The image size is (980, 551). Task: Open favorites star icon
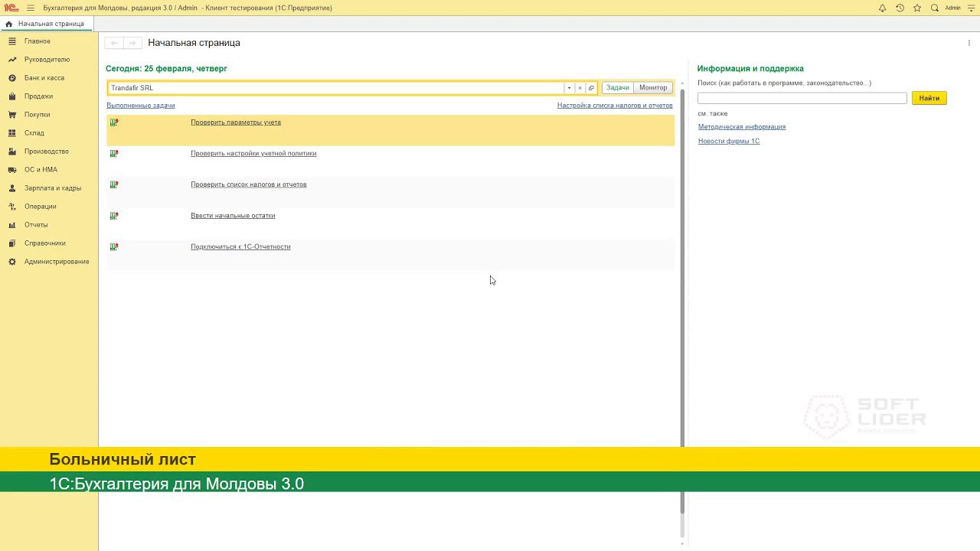click(917, 8)
